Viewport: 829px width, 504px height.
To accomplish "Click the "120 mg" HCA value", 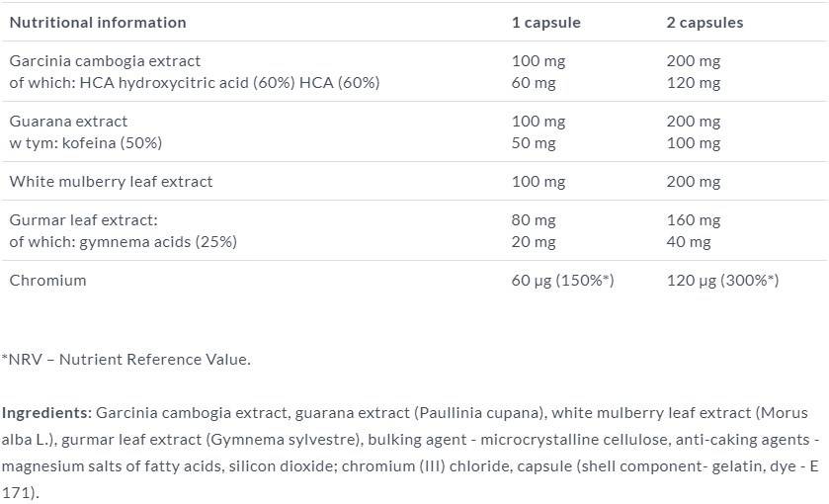I will (x=694, y=83).
